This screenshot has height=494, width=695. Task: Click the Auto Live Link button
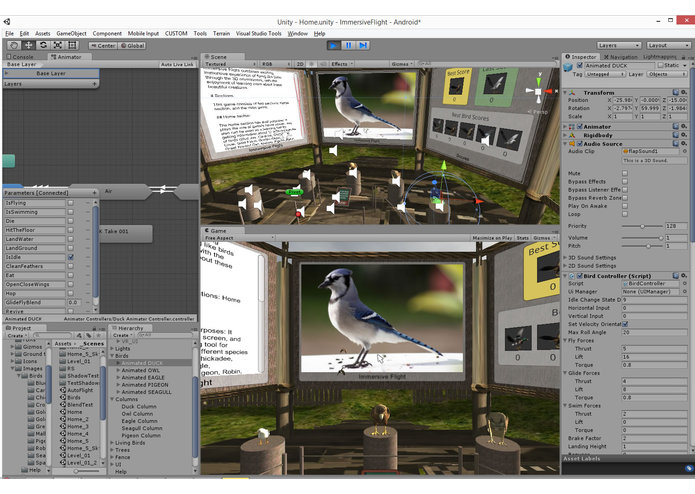(177, 65)
